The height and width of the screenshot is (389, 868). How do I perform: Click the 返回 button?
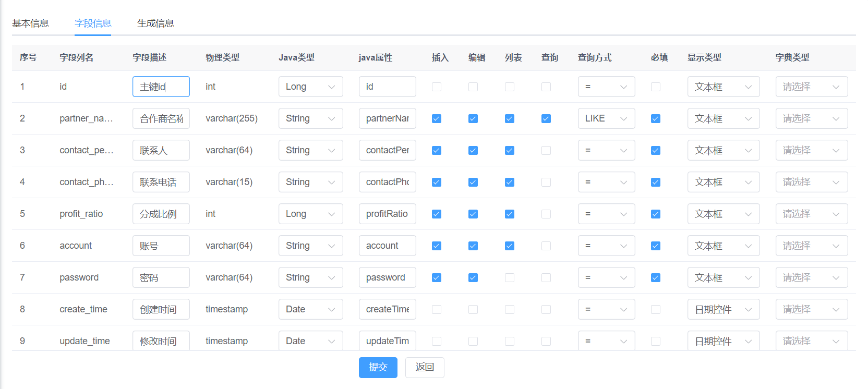425,367
